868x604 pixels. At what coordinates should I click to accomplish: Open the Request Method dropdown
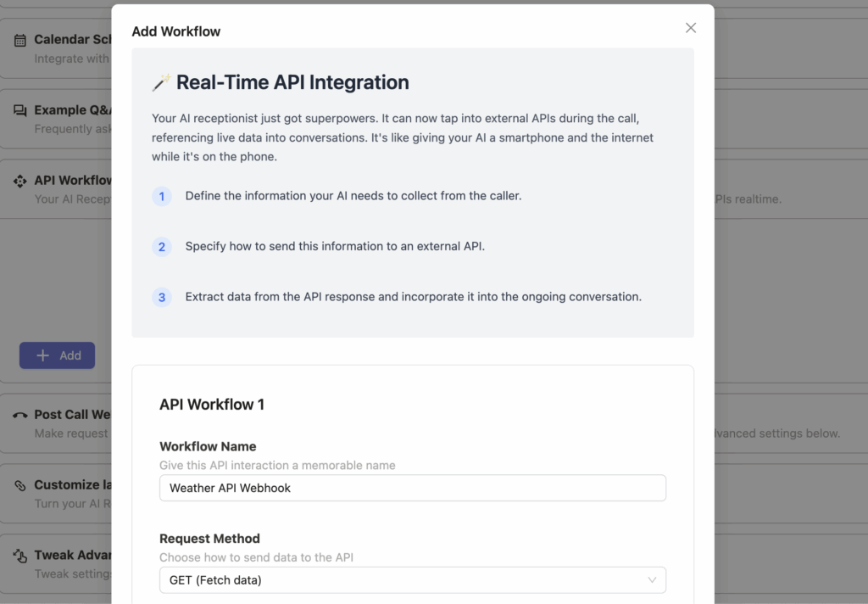pos(413,580)
